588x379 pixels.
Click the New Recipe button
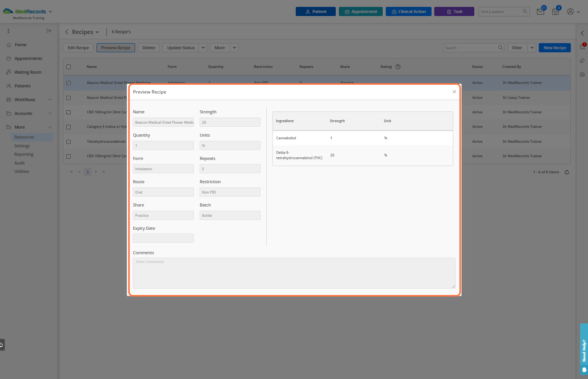point(555,48)
